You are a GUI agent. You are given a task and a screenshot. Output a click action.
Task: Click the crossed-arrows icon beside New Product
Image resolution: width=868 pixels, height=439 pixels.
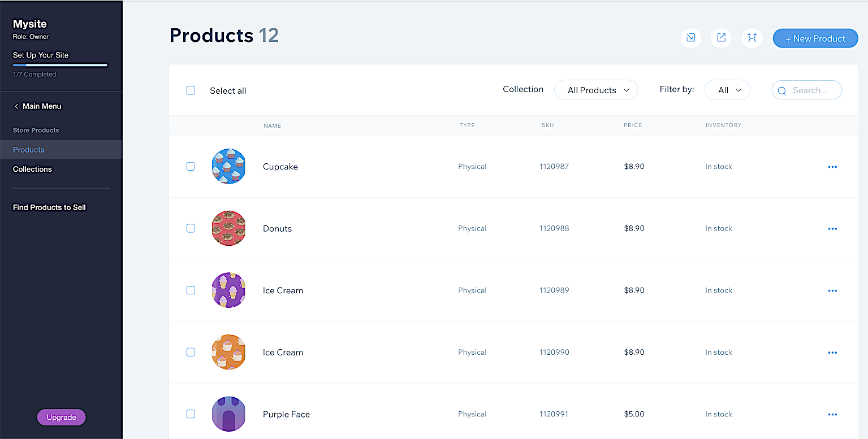(x=752, y=38)
